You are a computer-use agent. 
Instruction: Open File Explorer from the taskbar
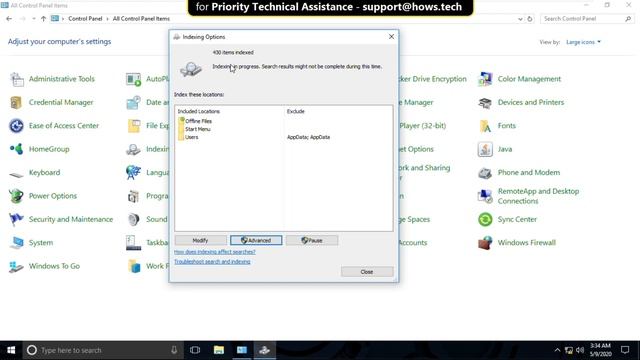tap(219, 350)
